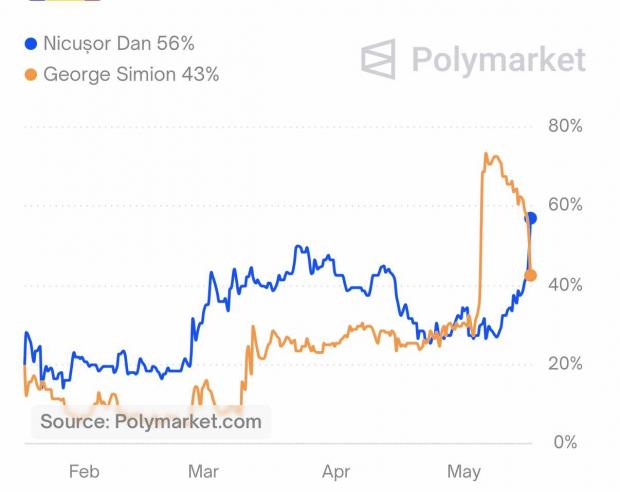
Task: Click the orange endpoint marker at 43%
Action: point(531,275)
